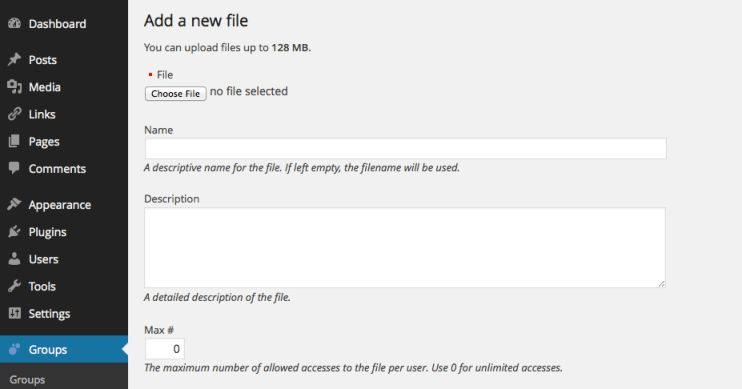Screen dimensions: 742x389
Task: Click the Max # number field
Action: click(x=165, y=349)
